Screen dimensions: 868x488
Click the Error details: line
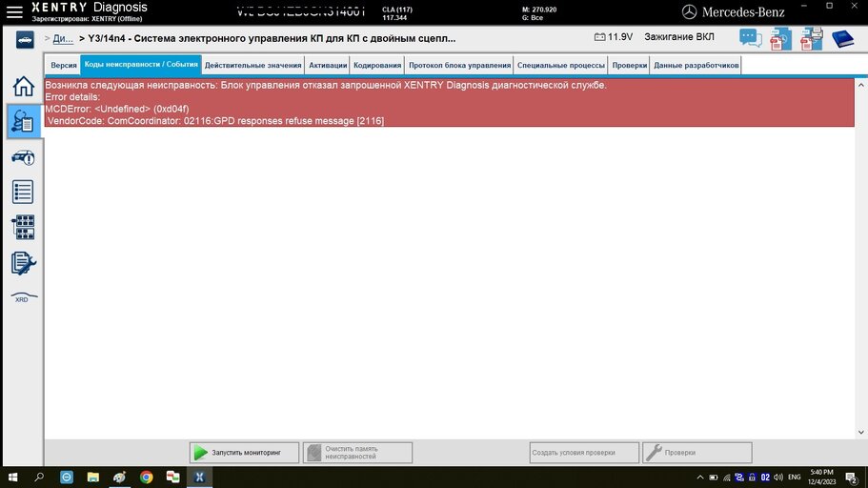(x=72, y=97)
